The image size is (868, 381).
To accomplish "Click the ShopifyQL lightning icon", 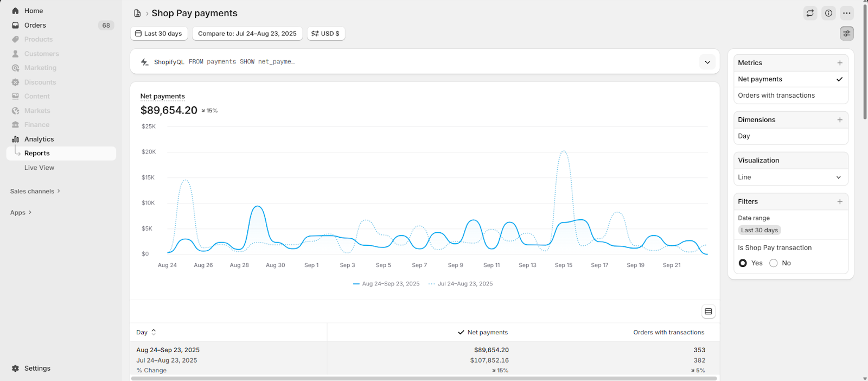I will click(145, 62).
